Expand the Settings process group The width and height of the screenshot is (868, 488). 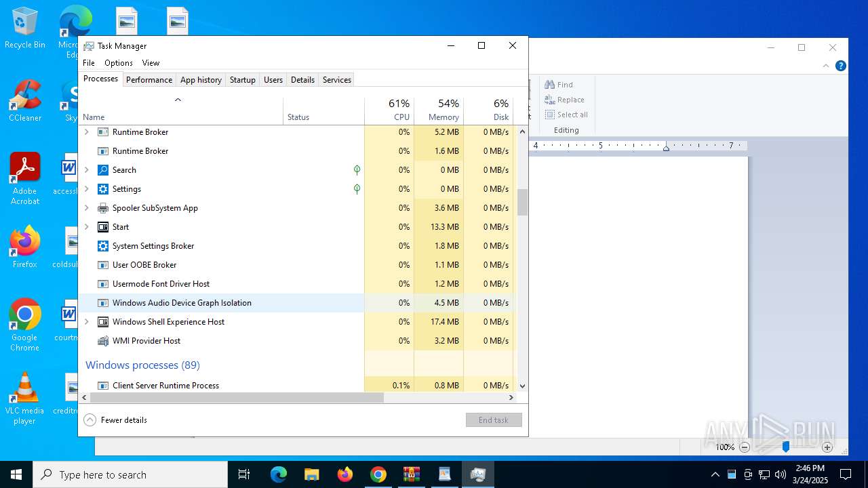pyautogui.click(x=86, y=189)
